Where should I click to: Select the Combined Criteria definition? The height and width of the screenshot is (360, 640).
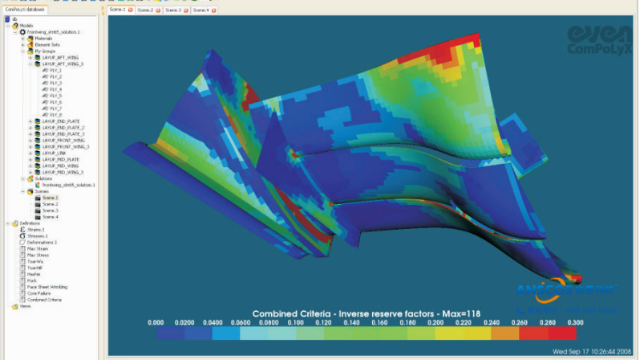coord(44,300)
